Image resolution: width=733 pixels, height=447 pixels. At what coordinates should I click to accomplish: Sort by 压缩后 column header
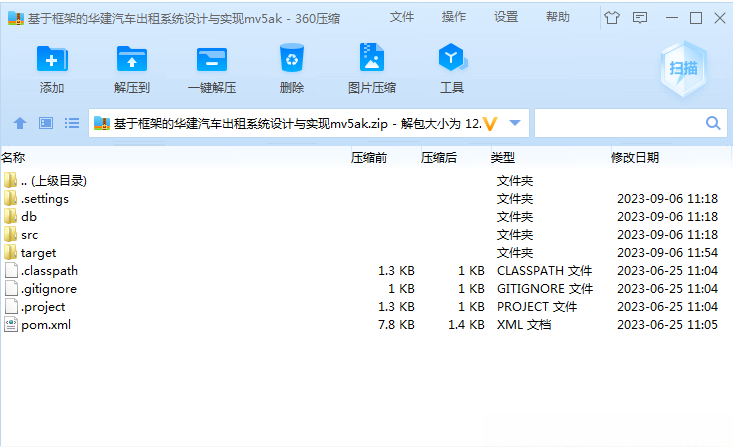click(x=438, y=158)
